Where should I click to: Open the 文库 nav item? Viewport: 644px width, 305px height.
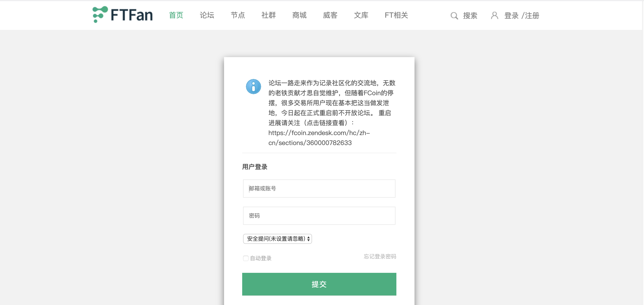(361, 15)
